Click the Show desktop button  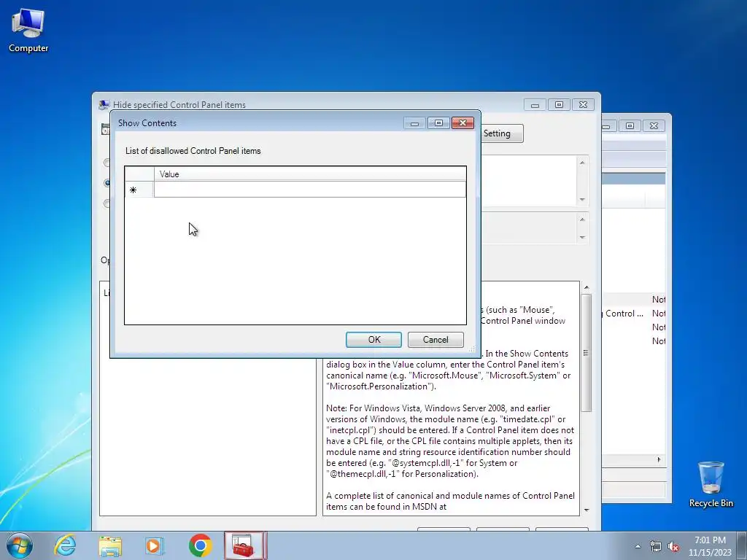click(x=742, y=546)
